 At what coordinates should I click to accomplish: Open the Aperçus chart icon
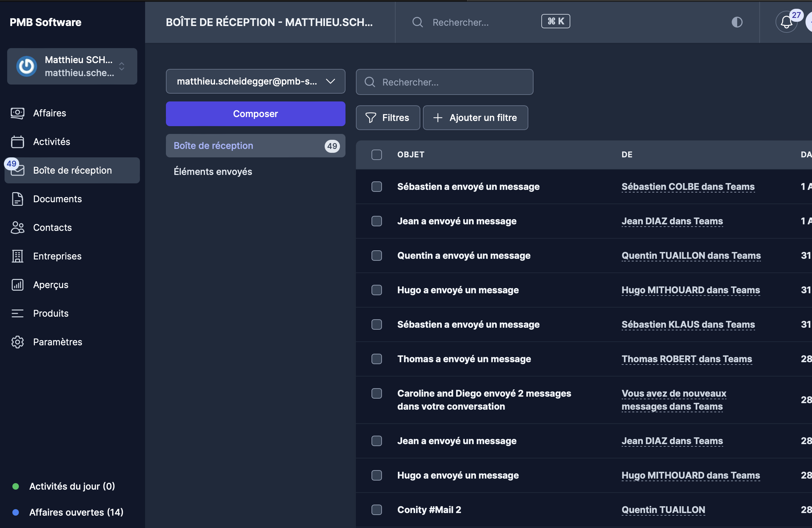click(x=17, y=285)
